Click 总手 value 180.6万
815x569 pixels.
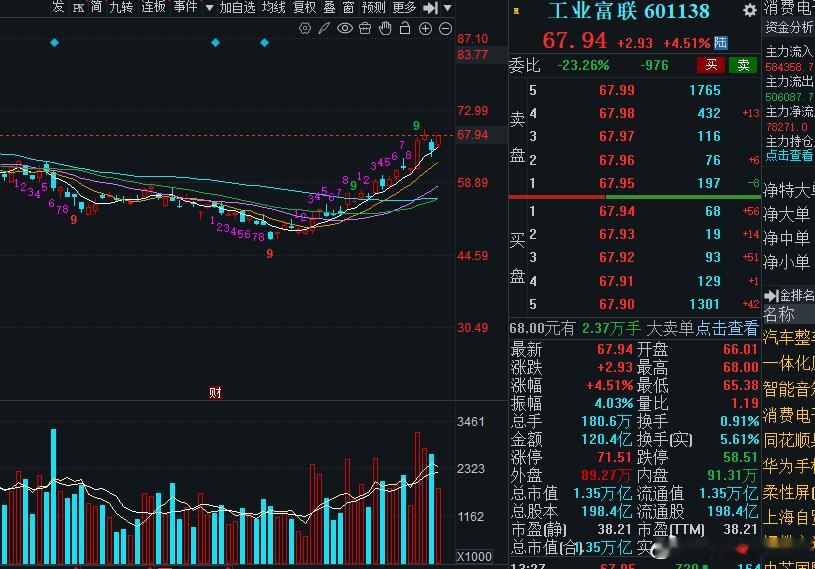pos(607,421)
